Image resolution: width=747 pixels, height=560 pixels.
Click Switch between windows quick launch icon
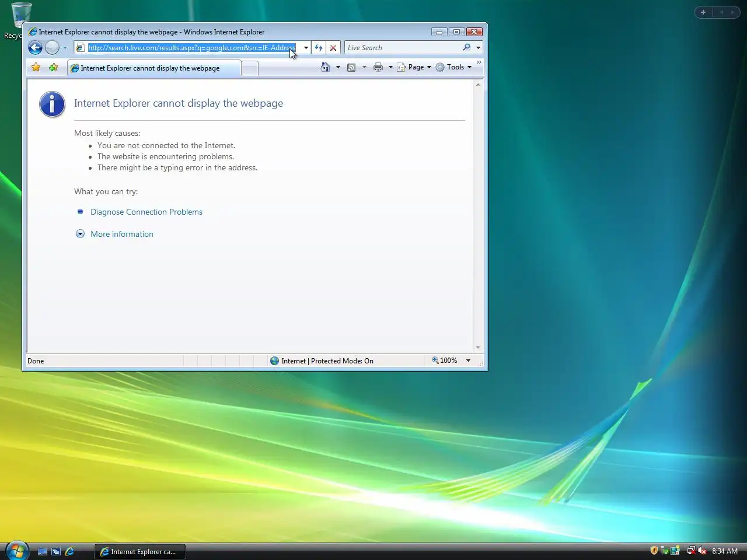coord(56,551)
